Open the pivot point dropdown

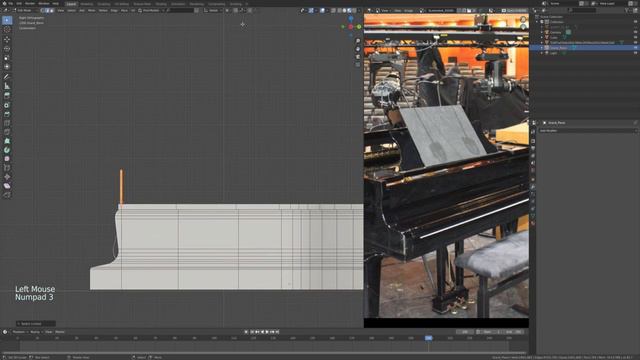coord(228,10)
